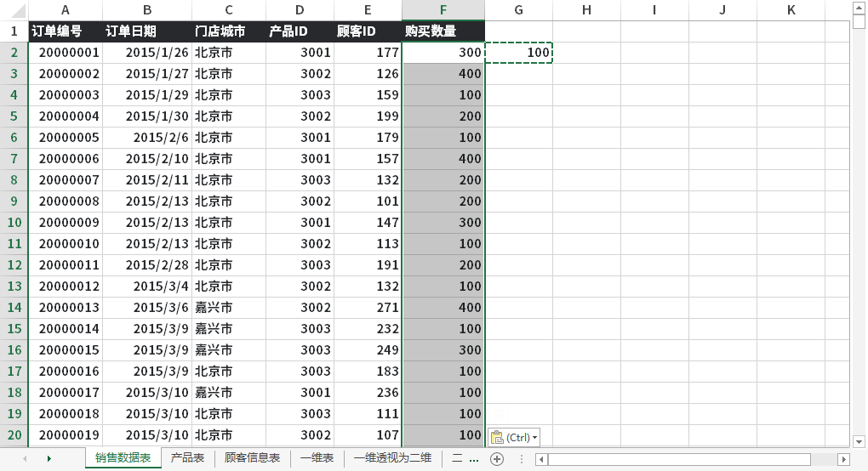Image resolution: width=868 pixels, height=471 pixels.
Task: Click 嘉兴市 in row 14
Action: pos(229,308)
